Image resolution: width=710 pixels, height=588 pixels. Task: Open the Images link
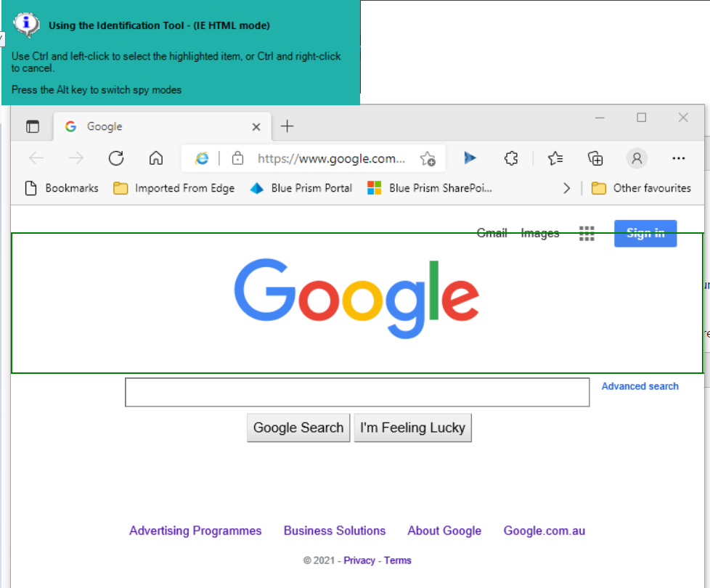[539, 233]
